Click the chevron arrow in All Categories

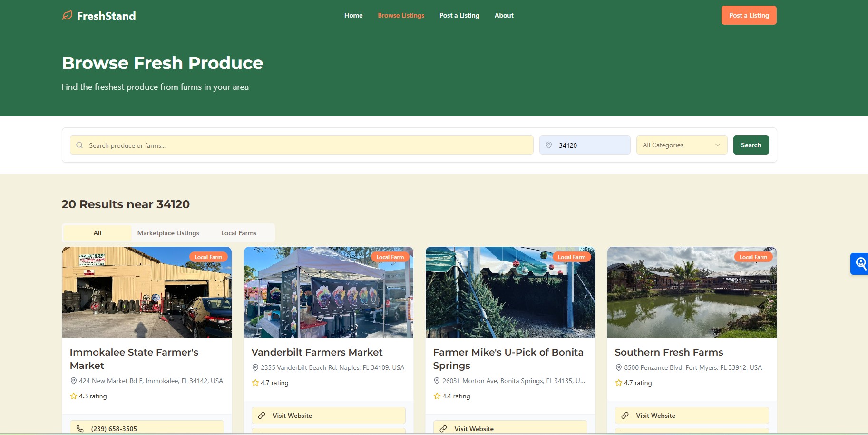point(718,145)
